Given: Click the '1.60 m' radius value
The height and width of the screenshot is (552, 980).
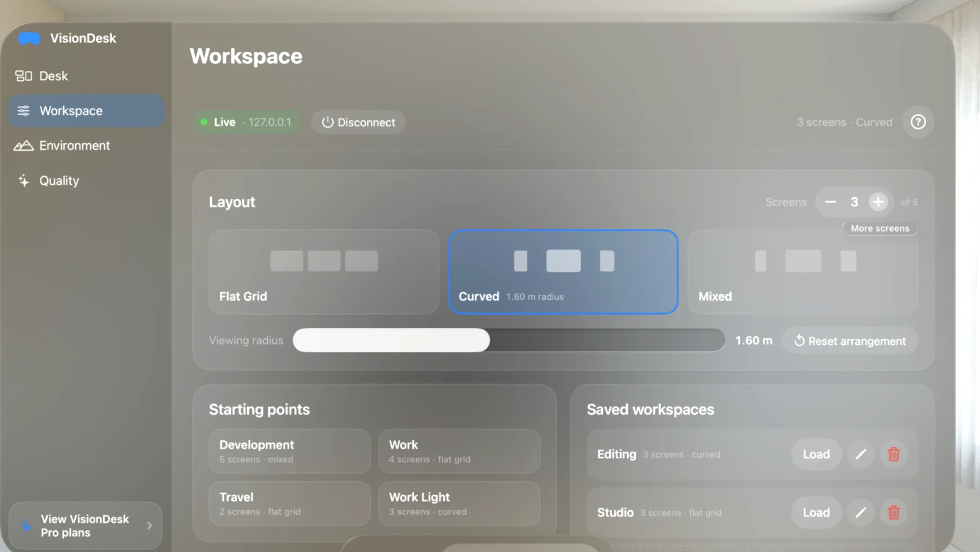Looking at the screenshot, I should tap(754, 341).
